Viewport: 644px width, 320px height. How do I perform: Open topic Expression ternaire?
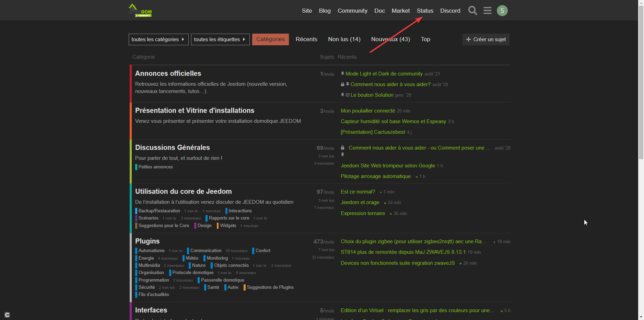coord(363,213)
